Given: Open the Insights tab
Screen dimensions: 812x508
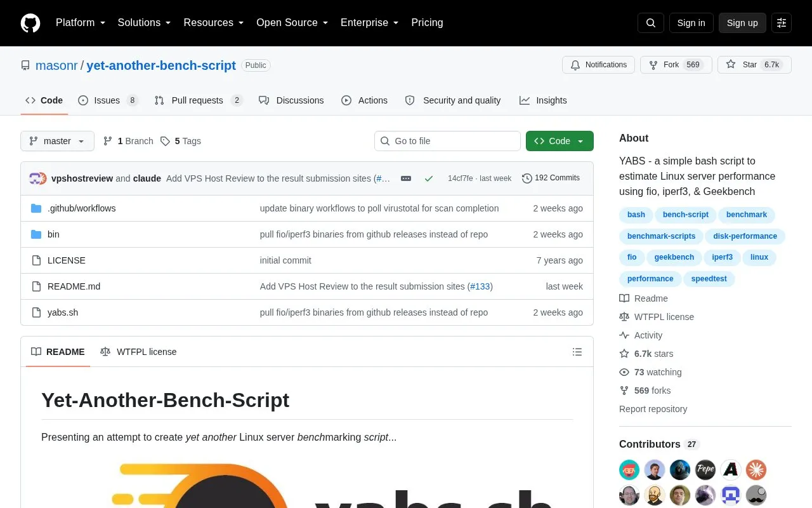Looking at the screenshot, I should (x=543, y=100).
